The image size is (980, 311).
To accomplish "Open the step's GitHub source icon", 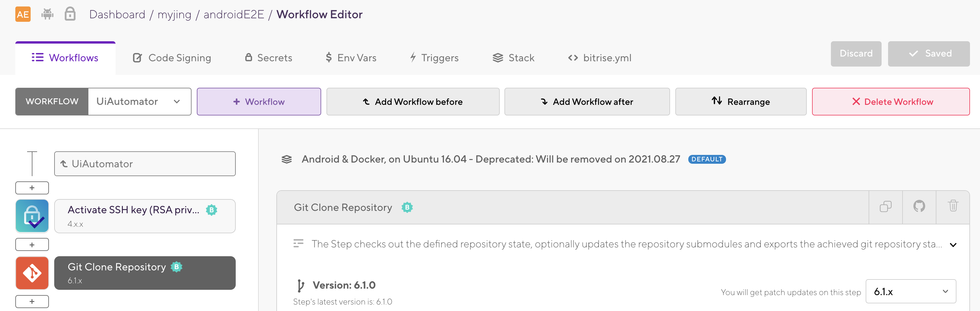I will tap(919, 206).
